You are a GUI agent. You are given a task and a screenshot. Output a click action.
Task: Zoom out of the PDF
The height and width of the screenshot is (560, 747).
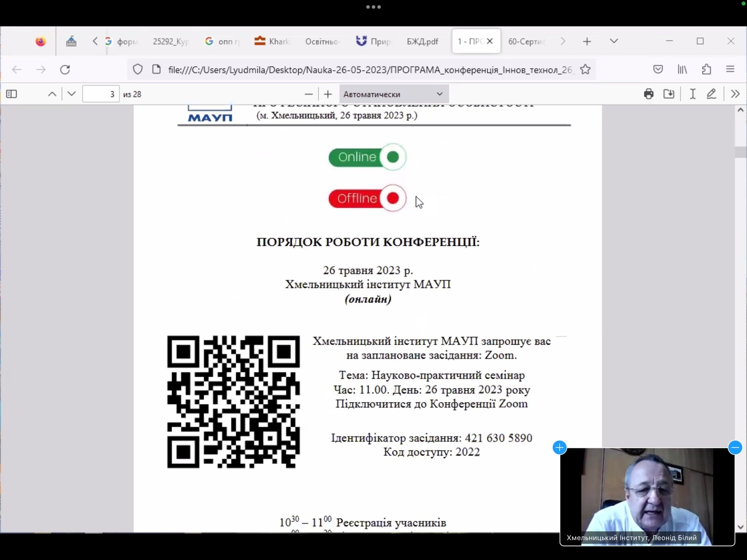pos(309,94)
